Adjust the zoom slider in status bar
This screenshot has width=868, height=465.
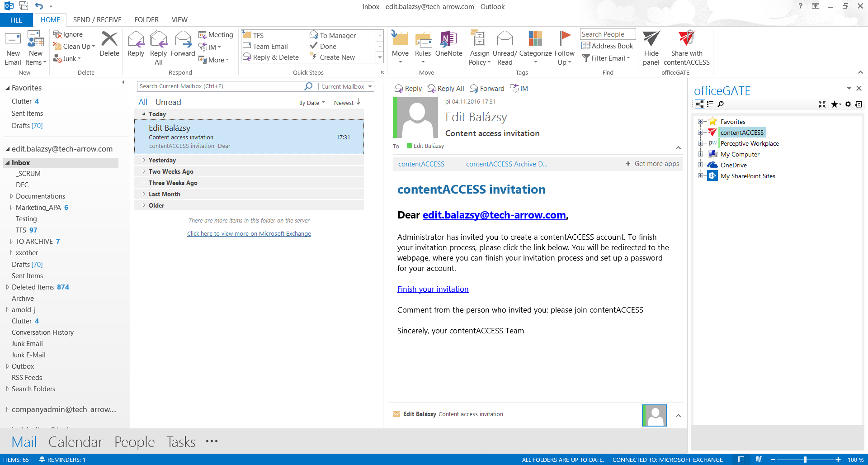point(805,460)
